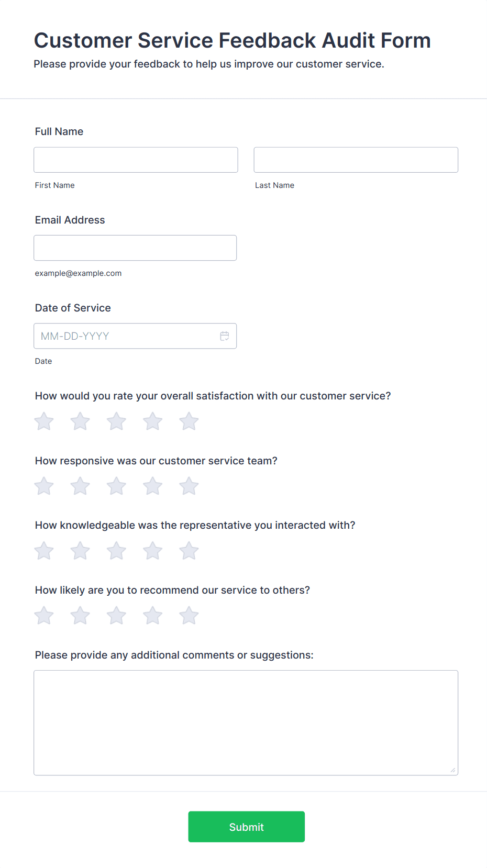The image size is (487, 868).
Task: Set recommendation likelihood to four stars
Action: (x=152, y=616)
